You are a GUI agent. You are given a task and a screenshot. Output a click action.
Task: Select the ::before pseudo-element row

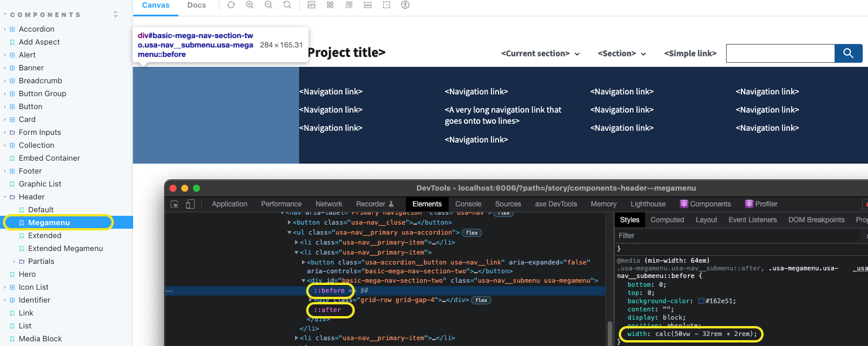pyautogui.click(x=385, y=291)
